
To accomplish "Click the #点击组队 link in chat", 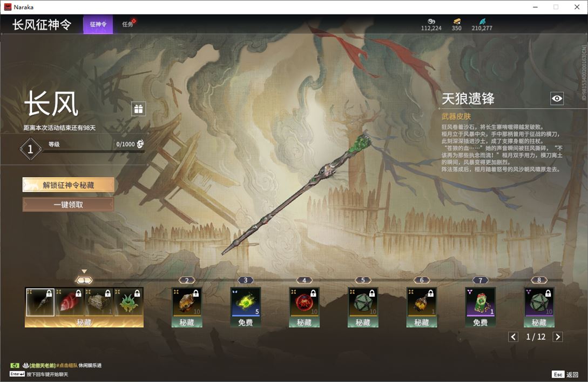I will click(x=67, y=365).
